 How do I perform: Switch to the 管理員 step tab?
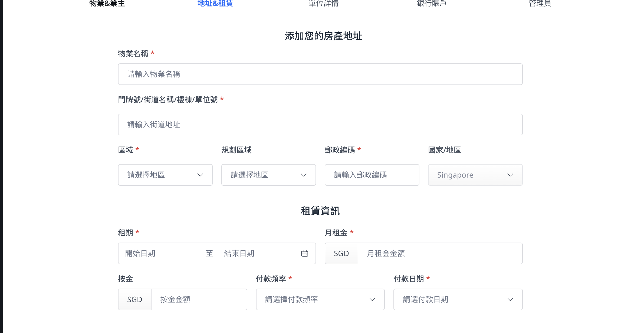(540, 3)
